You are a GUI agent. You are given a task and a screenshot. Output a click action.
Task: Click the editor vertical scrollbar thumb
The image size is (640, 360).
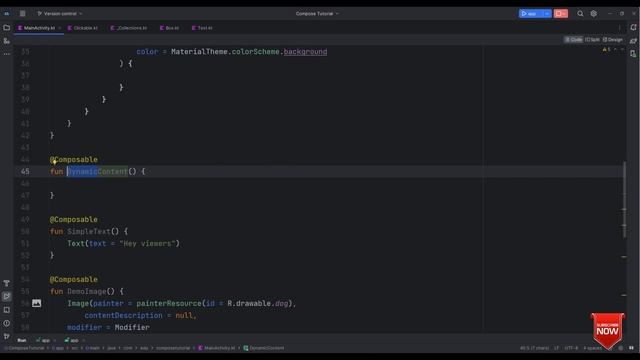624,200
